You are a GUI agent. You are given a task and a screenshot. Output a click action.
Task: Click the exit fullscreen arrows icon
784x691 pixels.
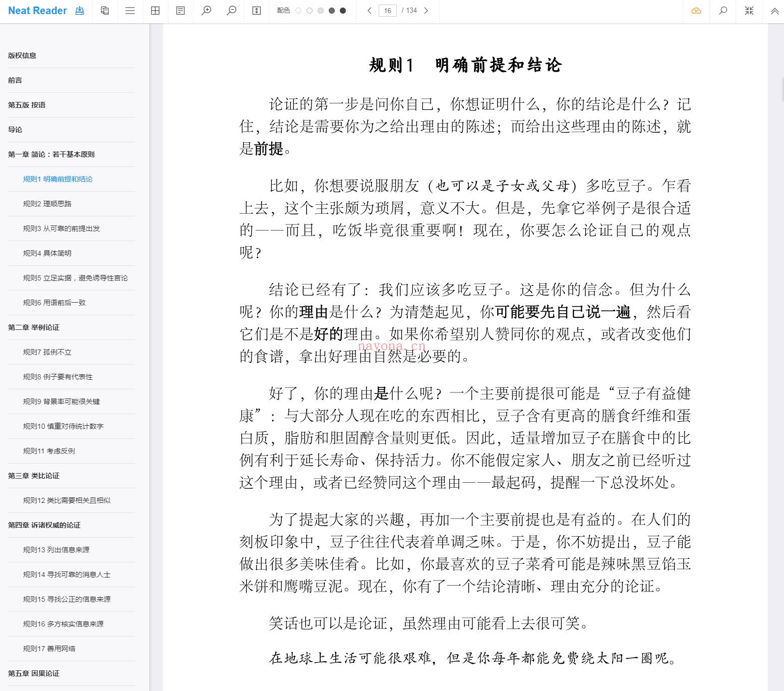(x=749, y=11)
